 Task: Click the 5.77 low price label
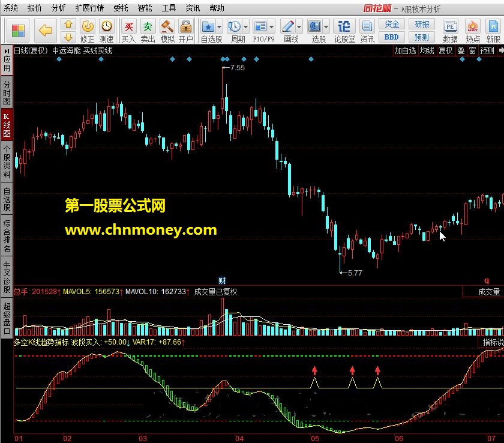tap(355, 273)
